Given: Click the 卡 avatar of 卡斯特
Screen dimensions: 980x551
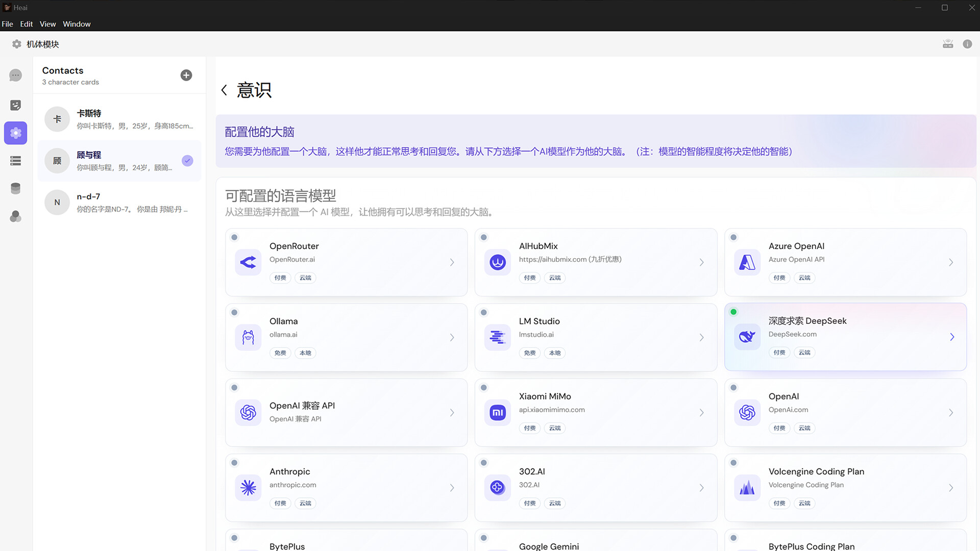Looking at the screenshot, I should click(x=57, y=119).
